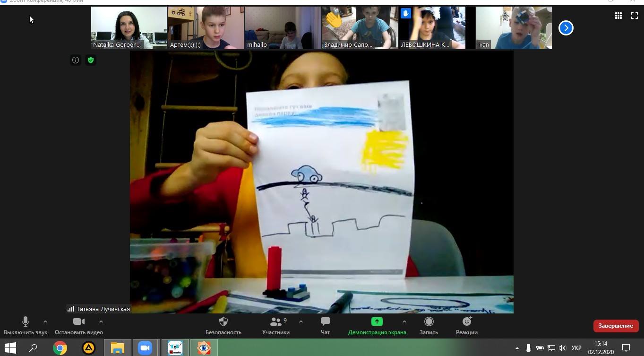End meeting with red Завершение button

pyautogui.click(x=616, y=326)
